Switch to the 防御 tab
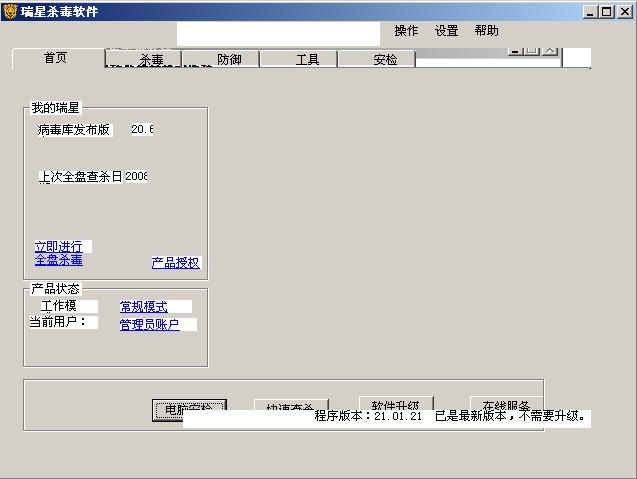 click(221, 59)
